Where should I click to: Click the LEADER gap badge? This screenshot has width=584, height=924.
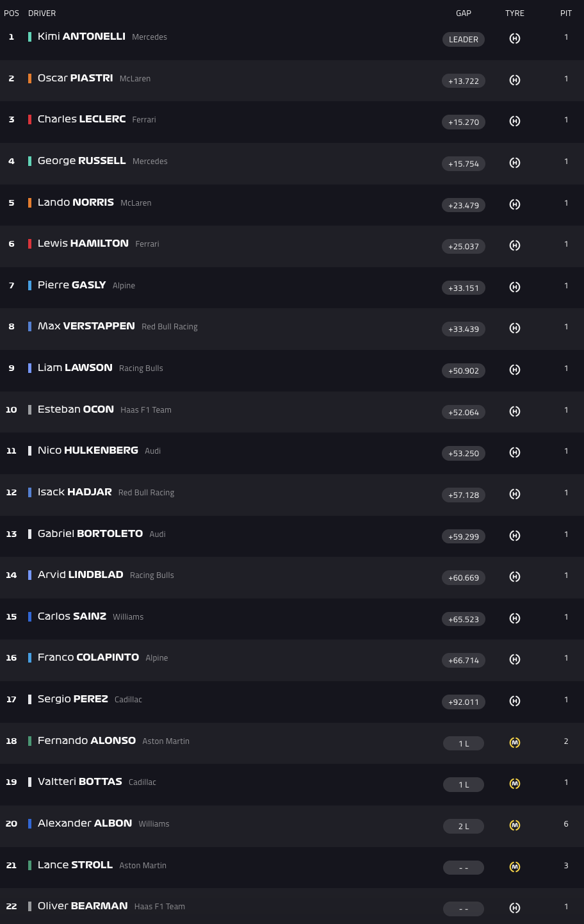[x=464, y=40]
